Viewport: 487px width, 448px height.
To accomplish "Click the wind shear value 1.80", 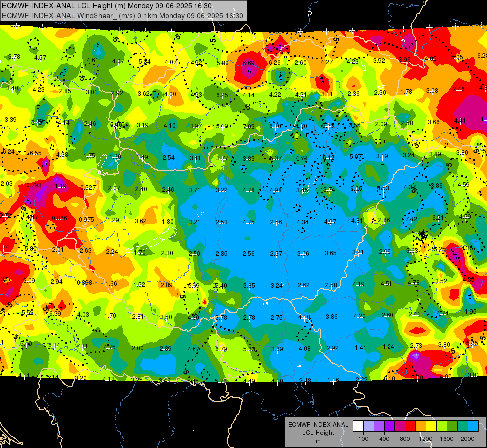I will pos(168,222).
